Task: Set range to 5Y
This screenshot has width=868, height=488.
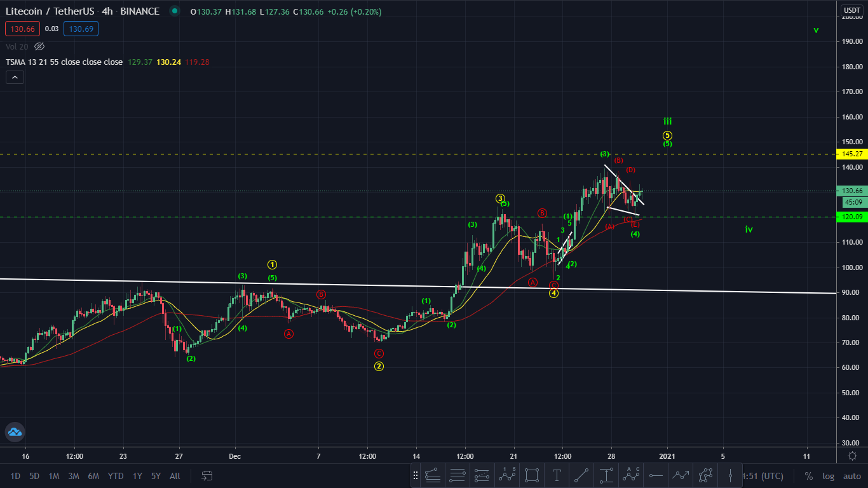Action: (x=156, y=476)
